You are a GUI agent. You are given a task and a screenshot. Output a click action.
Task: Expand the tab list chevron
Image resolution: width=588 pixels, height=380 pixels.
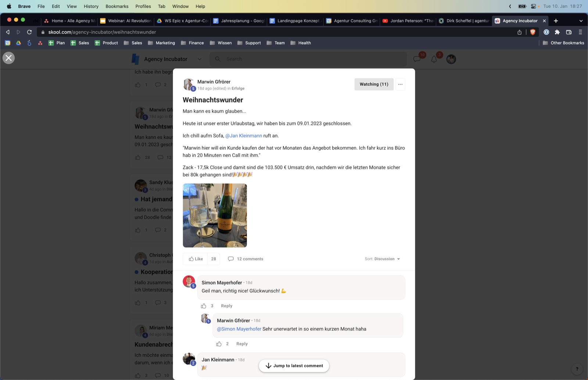[x=581, y=21]
